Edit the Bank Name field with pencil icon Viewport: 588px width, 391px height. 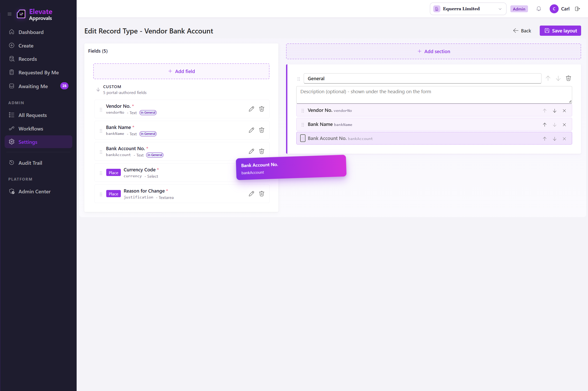[x=251, y=130]
